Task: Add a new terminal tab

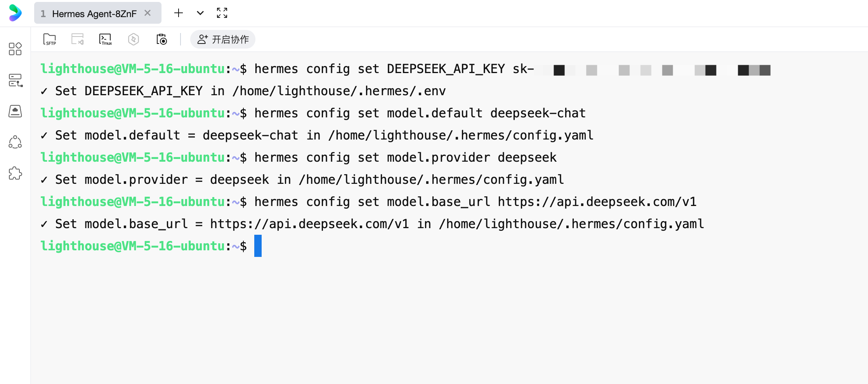Action: [x=179, y=13]
